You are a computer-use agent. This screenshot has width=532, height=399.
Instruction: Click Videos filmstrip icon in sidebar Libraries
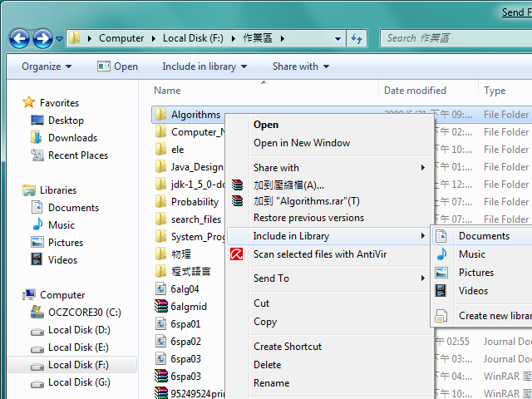37,259
